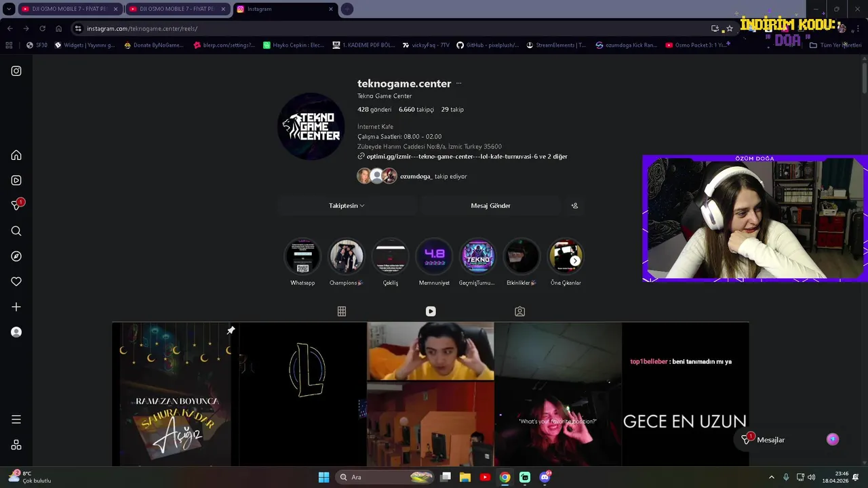Open the GitHub - pixelplush bookmark
The width and height of the screenshot is (868, 488).
(x=488, y=45)
